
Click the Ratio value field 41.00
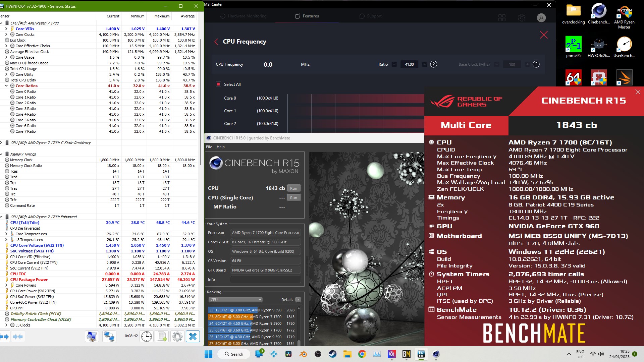[x=409, y=64]
